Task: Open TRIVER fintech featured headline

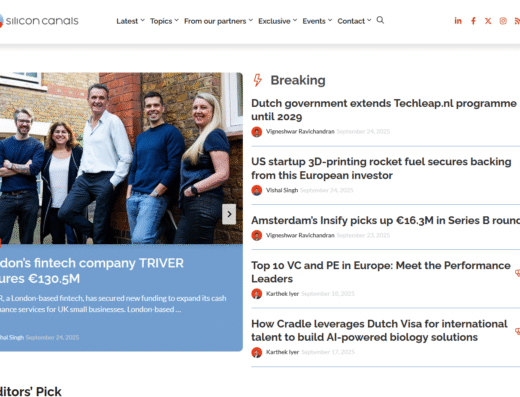Action: (x=92, y=271)
